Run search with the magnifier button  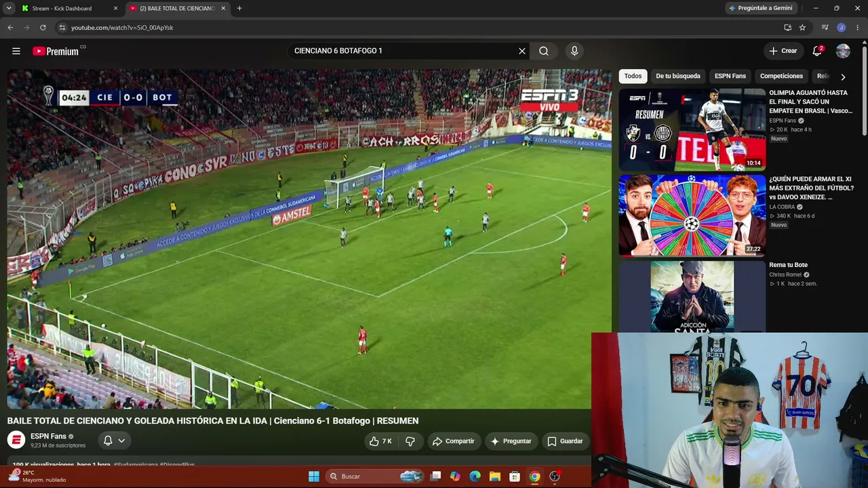click(x=544, y=51)
